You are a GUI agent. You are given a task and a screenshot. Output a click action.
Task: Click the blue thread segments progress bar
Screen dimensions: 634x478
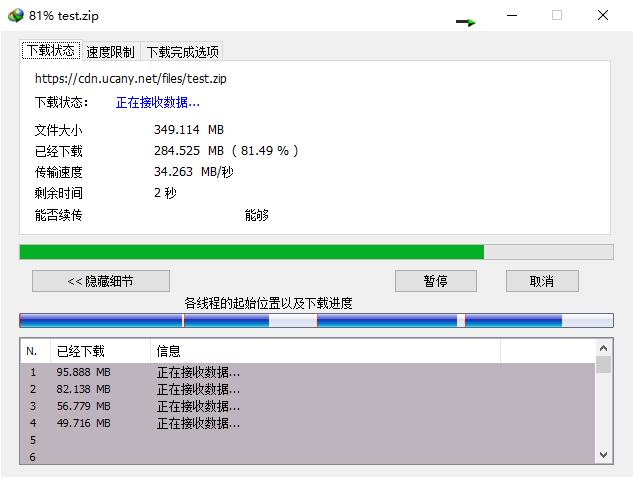(316, 321)
